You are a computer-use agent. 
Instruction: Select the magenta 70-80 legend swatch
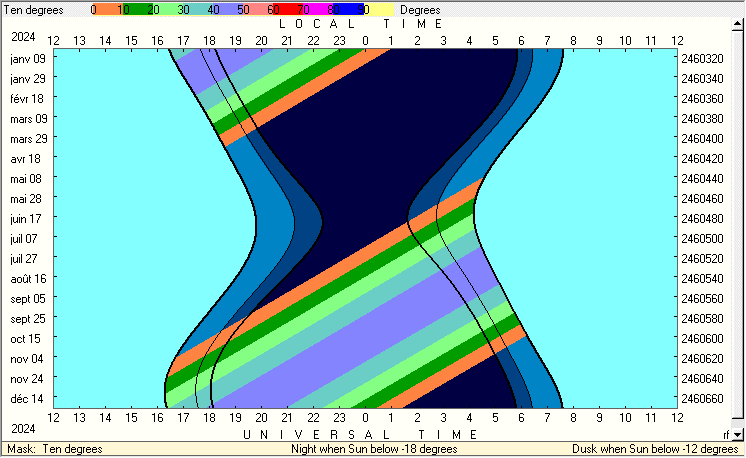318,10
